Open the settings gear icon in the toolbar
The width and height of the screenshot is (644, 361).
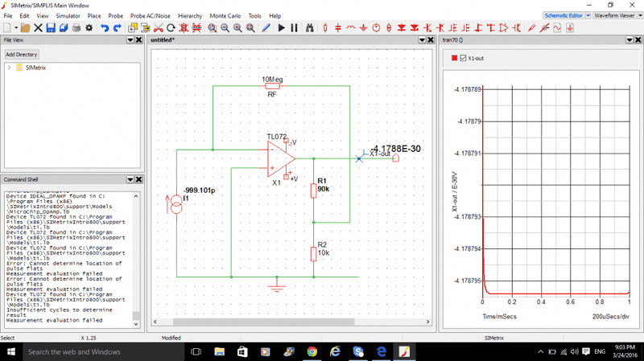[89, 28]
